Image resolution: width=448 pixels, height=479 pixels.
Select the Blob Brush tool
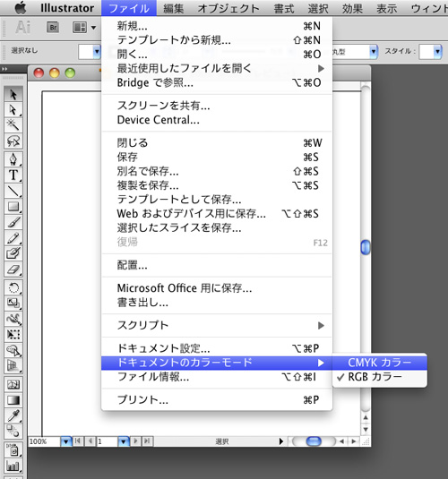13,253
